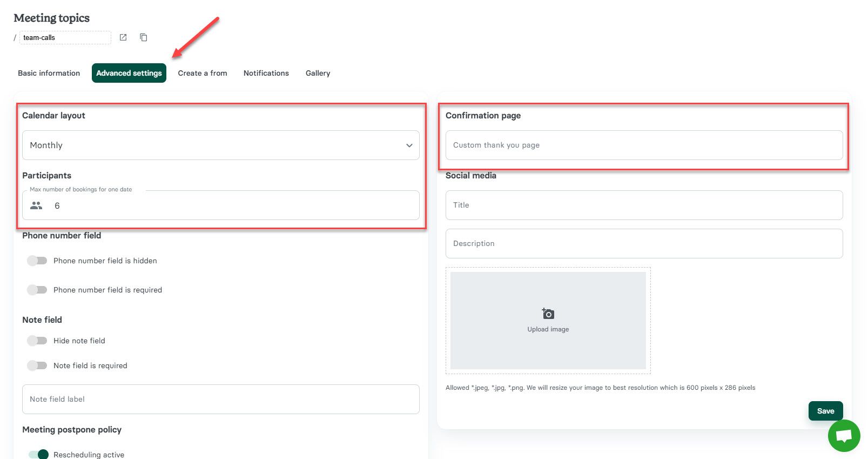Screen dimensions: 868x459
Task: Toggle Note field is required switch
Action: tap(37, 365)
